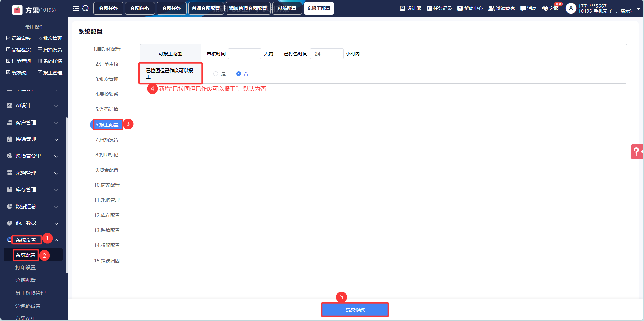Open 分拣配置 in sidebar

(x=26, y=280)
